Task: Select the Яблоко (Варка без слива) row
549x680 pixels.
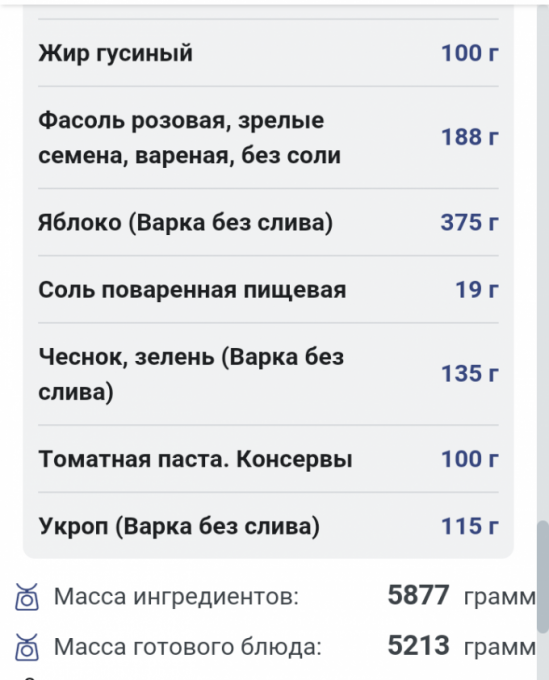Action: pos(268,222)
